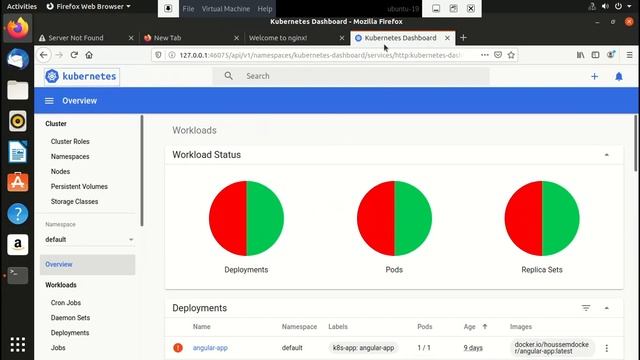Open Deployments in sidebar
The height and width of the screenshot is (360, 640).
coord(70,333)
